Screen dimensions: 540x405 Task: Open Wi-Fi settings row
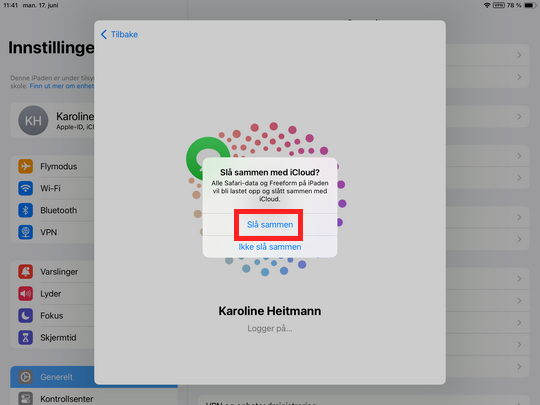(x=52, y=188)
